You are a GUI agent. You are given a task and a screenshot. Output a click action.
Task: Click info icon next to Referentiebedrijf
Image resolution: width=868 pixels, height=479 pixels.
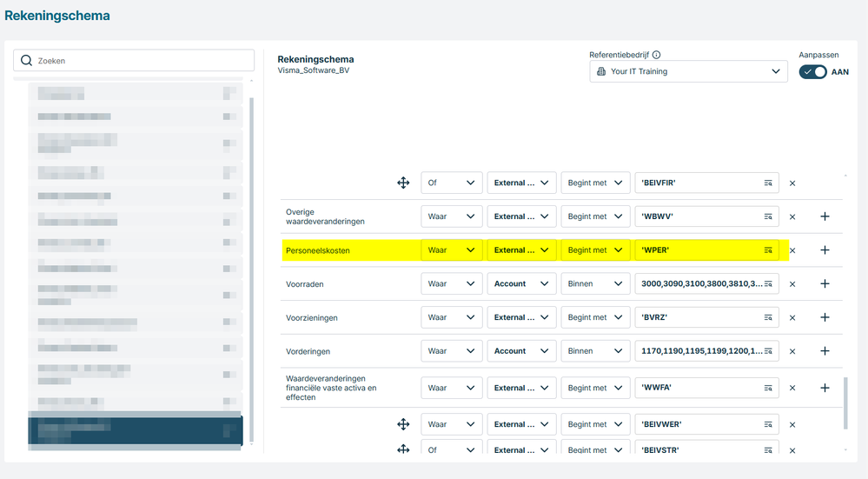pyautogui.click(x=657, y=55)
